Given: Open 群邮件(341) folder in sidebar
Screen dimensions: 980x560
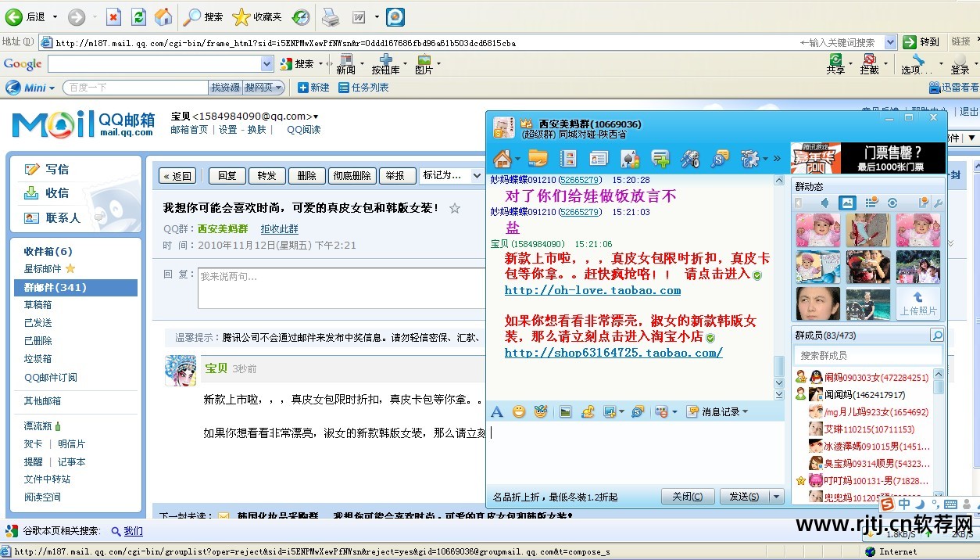Looking at the screenshot, I should 55,287.
